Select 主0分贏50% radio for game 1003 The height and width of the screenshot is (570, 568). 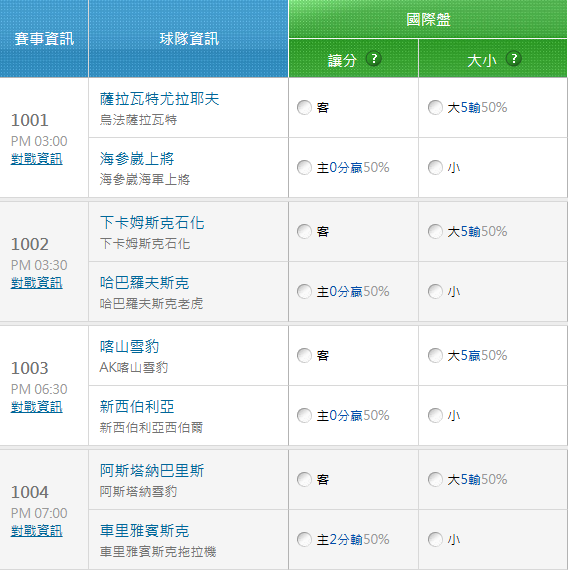pyautogui.click(x=304, y=415)
